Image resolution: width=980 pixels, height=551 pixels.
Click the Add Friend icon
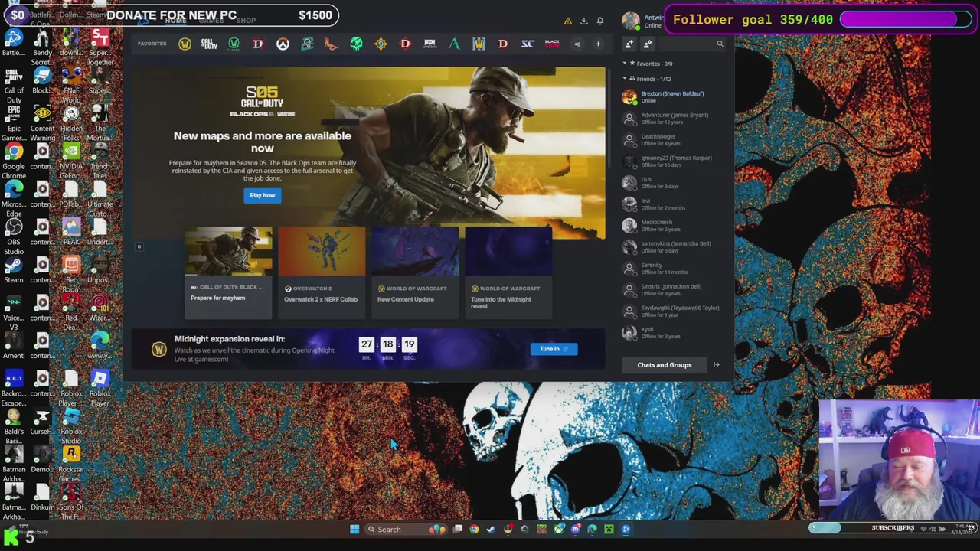pyautogui.click(x=629, y=44)
